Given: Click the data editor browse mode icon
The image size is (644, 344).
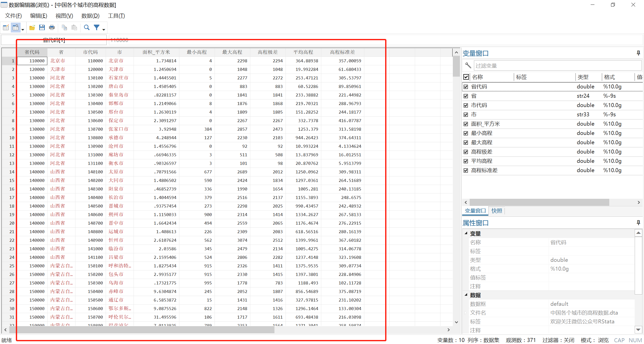Looking at the screenshot, I should pyautogui.click(x=16, y=27).
